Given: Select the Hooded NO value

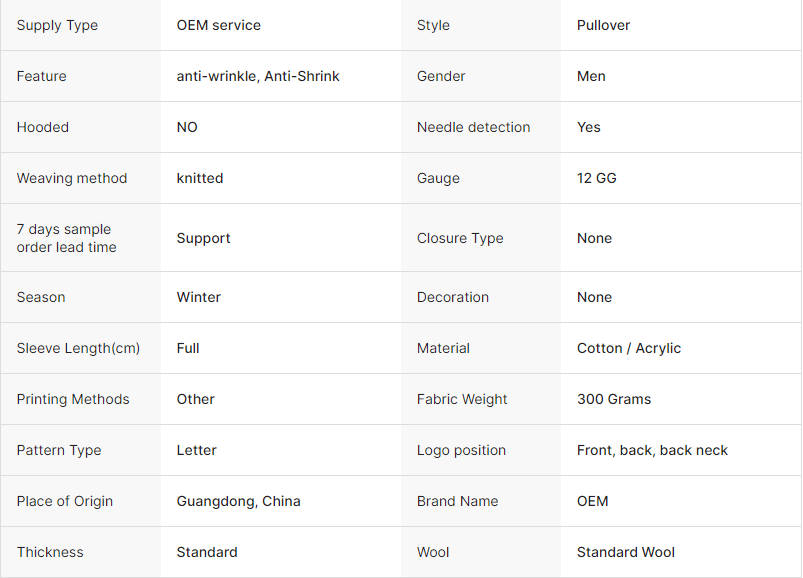Looking at the screenshot, I should (x=187, y=127).
